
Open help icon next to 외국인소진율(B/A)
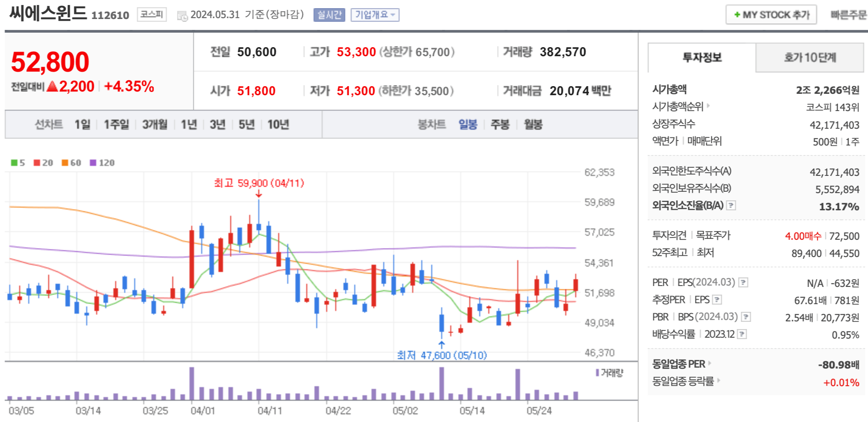coord(731,205)
